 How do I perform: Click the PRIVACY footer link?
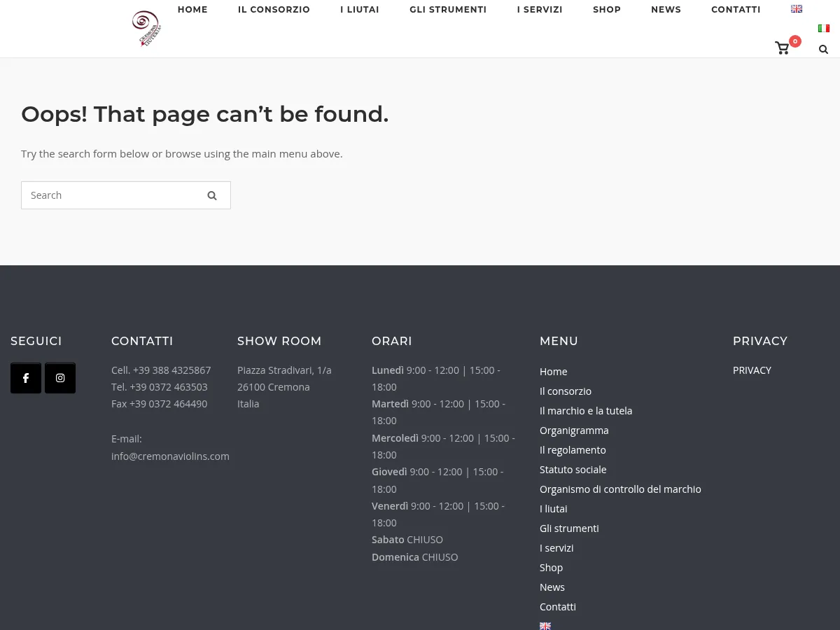point(752,370)
